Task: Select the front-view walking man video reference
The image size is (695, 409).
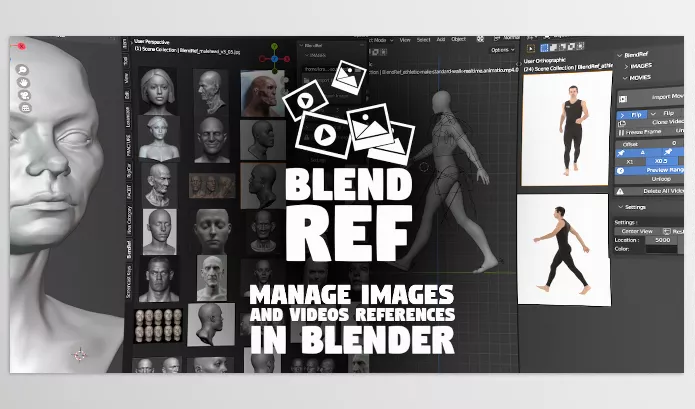Action: coord(566,129)
